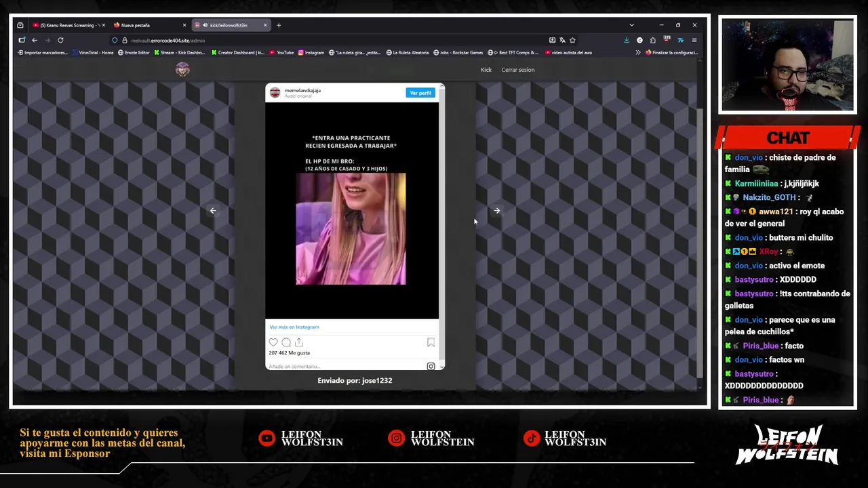Show more bookmarks with the chevron

pyautogui.click(x=637, y=52)
